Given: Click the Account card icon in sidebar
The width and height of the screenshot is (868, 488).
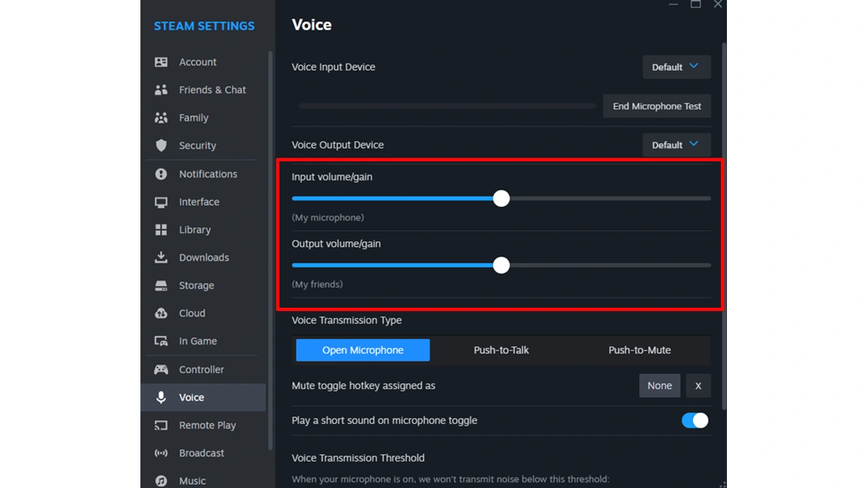Looking at the screenshot, I should pyautogui.click(x=161, y=62).
